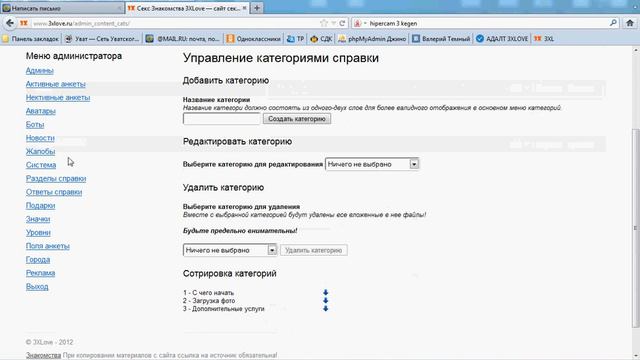640x360 pixels.
Task: Open the Валерий Темный bookmark
Action: [441, 39]
